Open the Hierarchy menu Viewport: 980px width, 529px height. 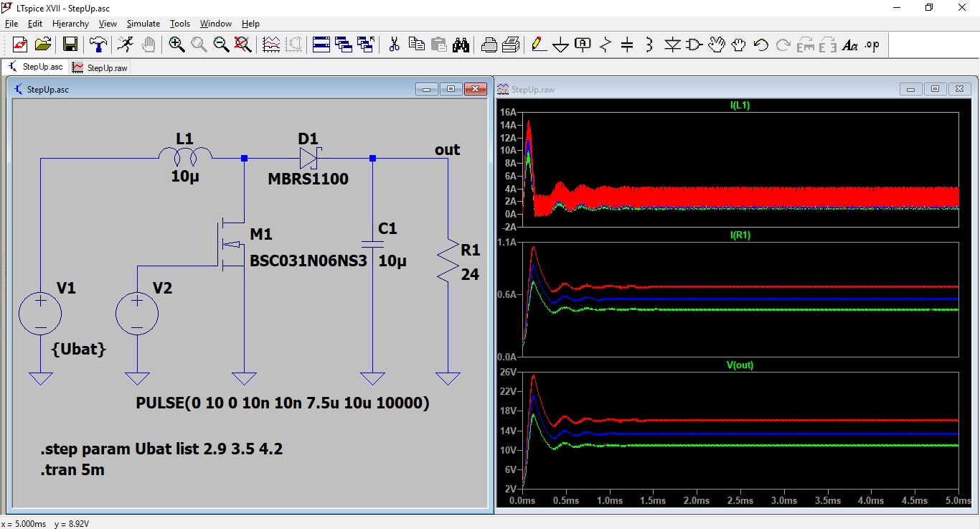click(70, 24)
